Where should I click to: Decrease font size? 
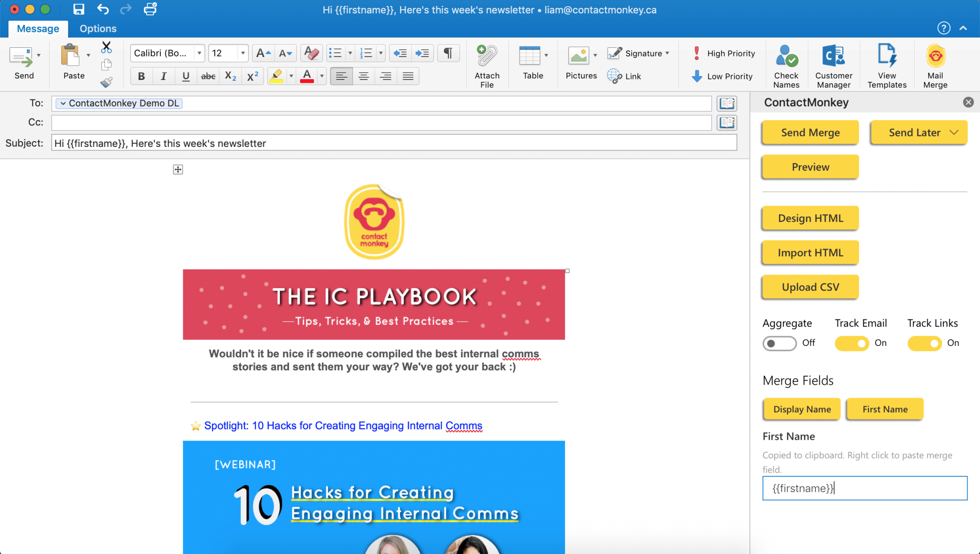pos(286,53)
